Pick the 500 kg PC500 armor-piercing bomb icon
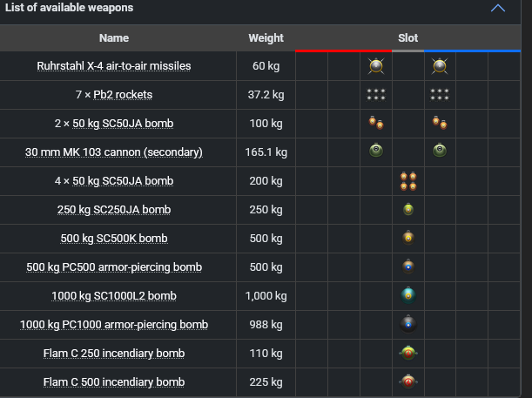 tap(408, 266)
